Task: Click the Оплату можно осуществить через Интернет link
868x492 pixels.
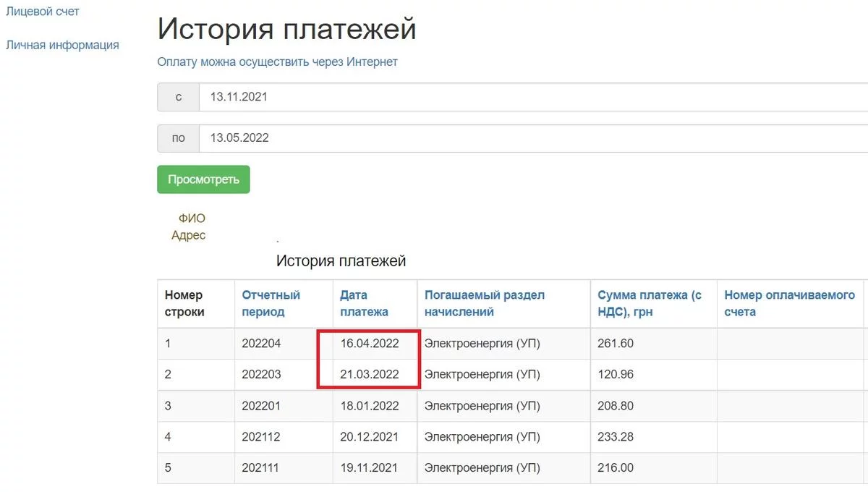Action: tap(278, 62)
